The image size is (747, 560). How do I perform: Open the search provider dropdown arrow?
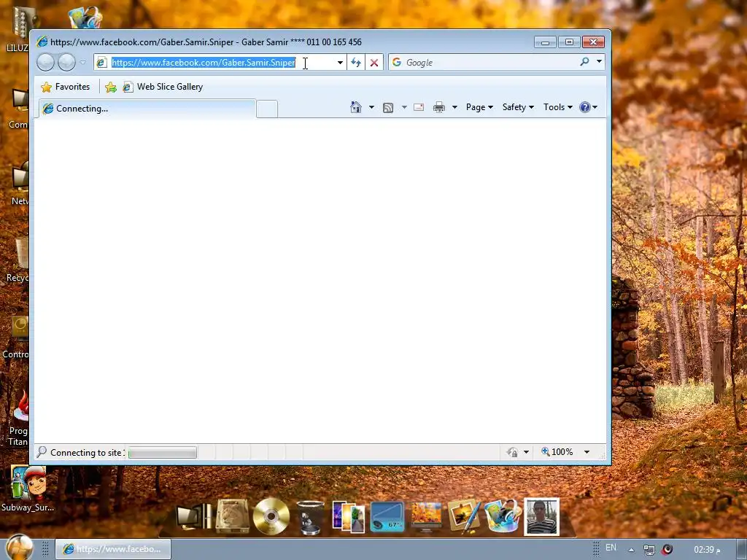[x=600, y=62]
